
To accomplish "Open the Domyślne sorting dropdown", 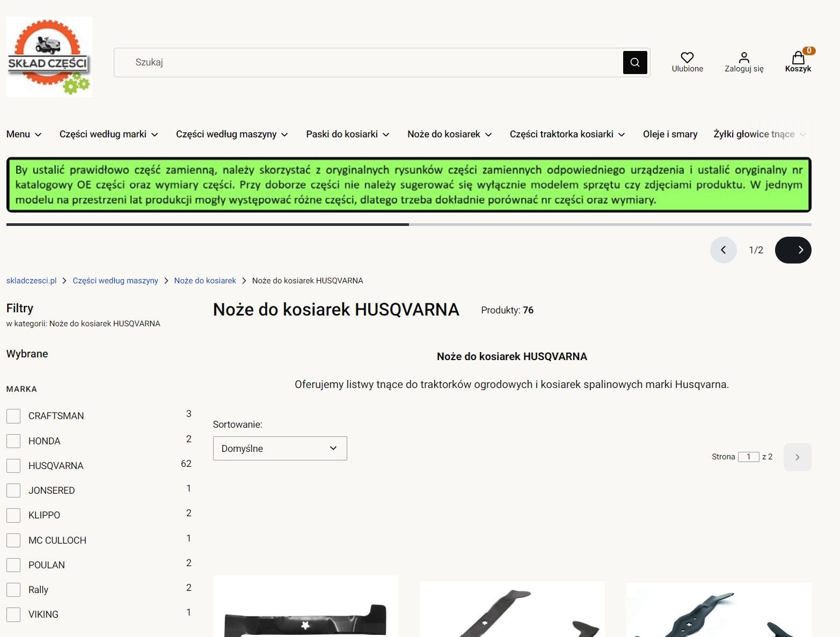I will point(279,448).
